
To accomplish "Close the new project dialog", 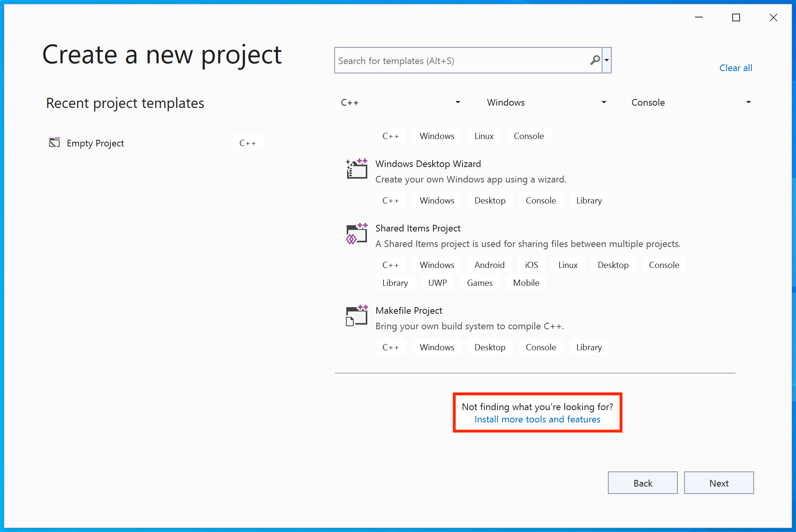I will pos(773,17).
